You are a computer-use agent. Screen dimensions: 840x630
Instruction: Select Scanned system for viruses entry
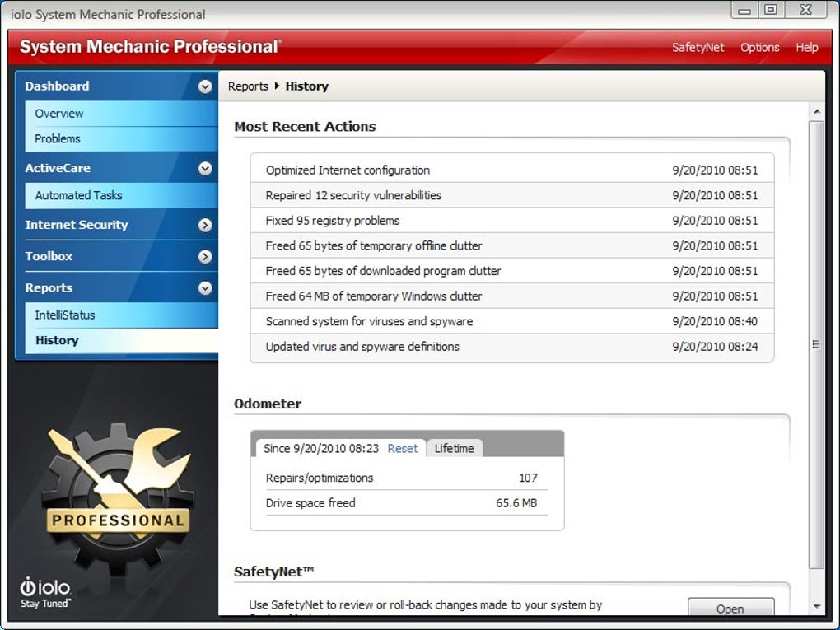coord(512,321)
